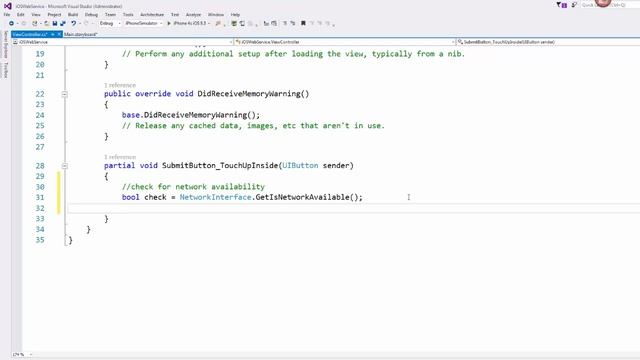
Task: Click the bookmark toolbar icon
Action: coord(303,23)
